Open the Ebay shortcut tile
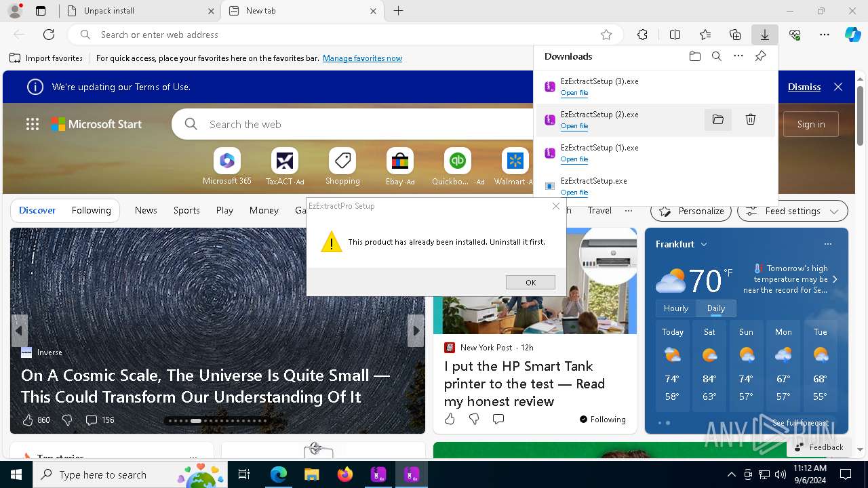The image size is (868, 488). click(x=400, y=167)
